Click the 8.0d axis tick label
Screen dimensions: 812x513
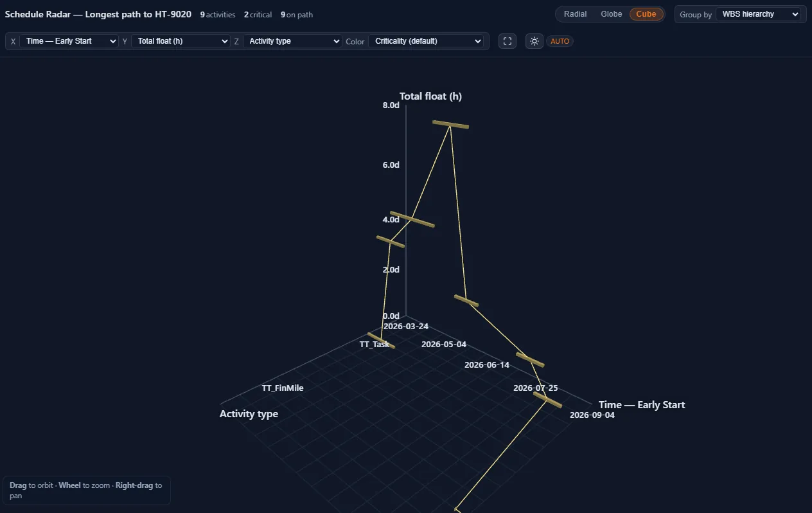click(391, 105)
